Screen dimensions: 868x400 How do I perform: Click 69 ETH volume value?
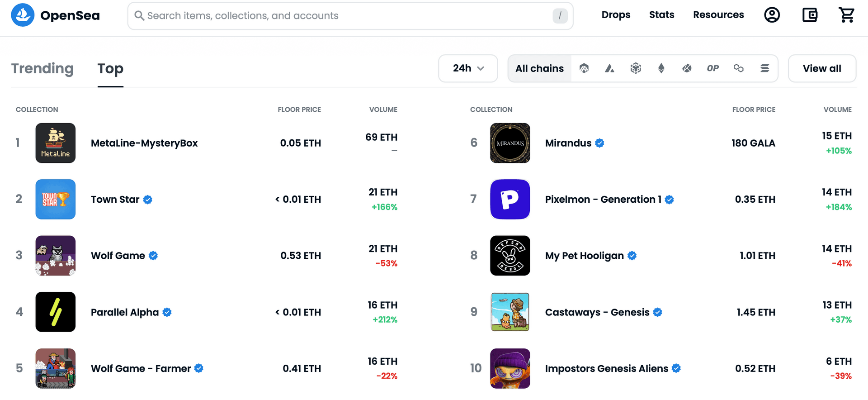[x=382, y=137]
